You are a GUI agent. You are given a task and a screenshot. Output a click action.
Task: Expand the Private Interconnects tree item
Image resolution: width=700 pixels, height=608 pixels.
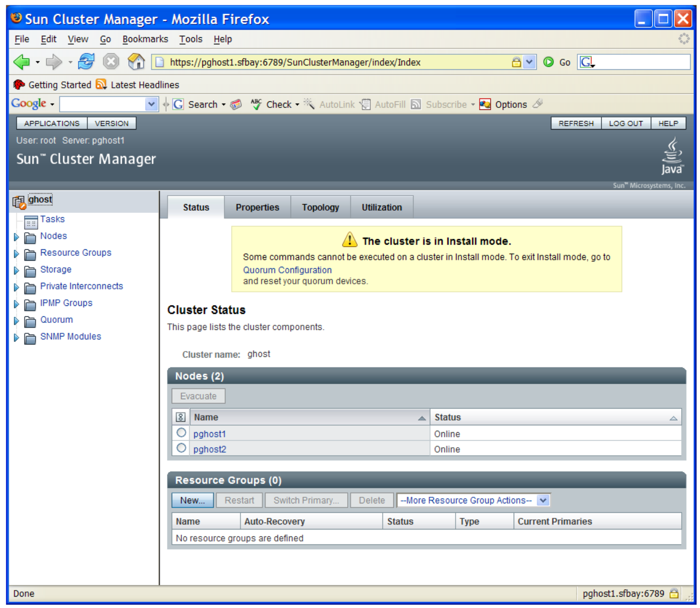point(17,288)
